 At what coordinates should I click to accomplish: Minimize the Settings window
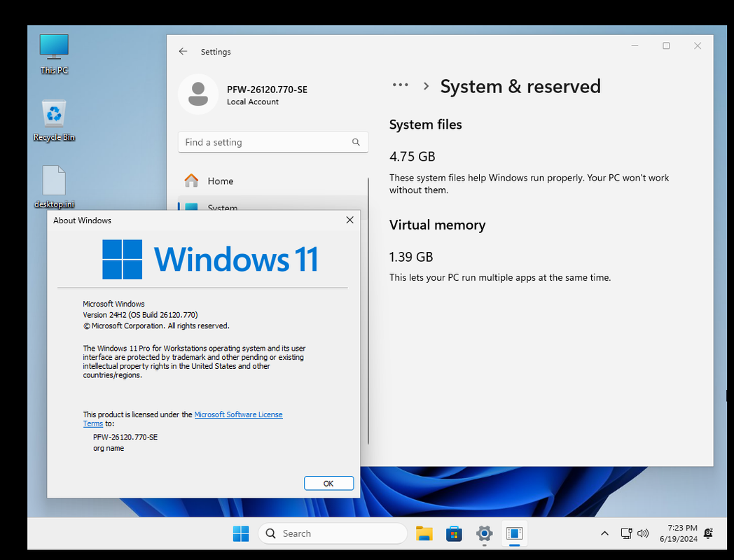(x=635, y=45)
